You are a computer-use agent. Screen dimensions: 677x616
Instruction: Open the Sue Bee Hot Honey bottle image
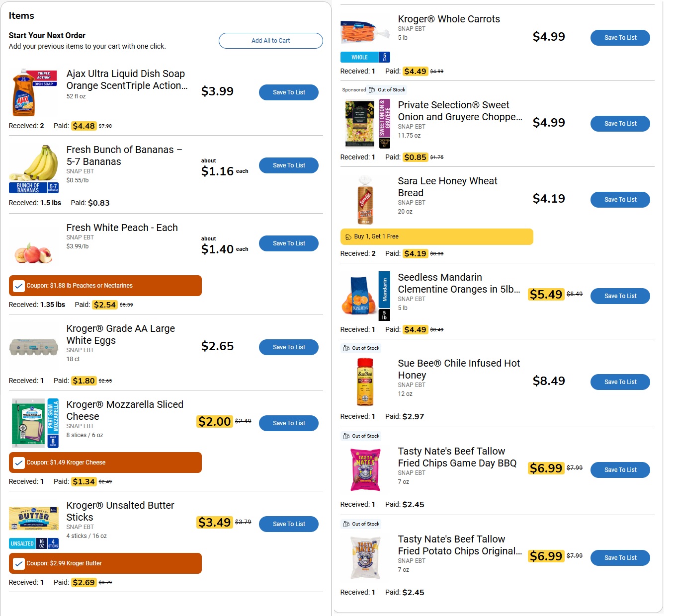[x=365, y=382]
